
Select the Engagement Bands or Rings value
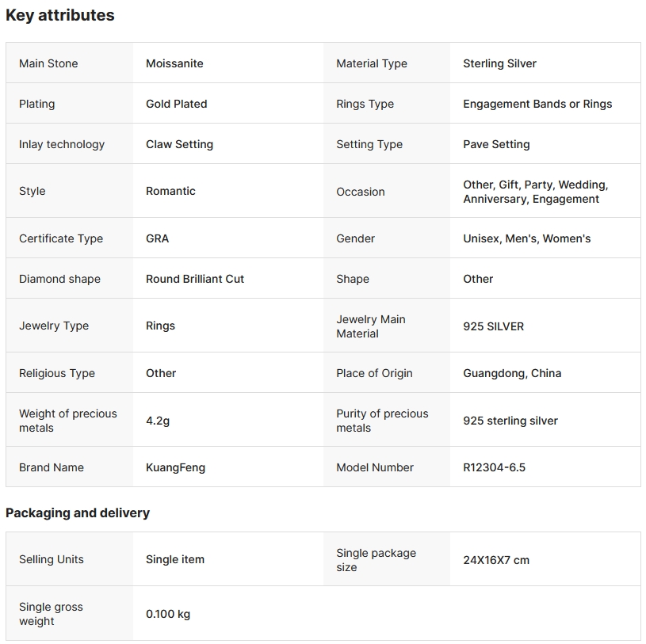[537, 104]
